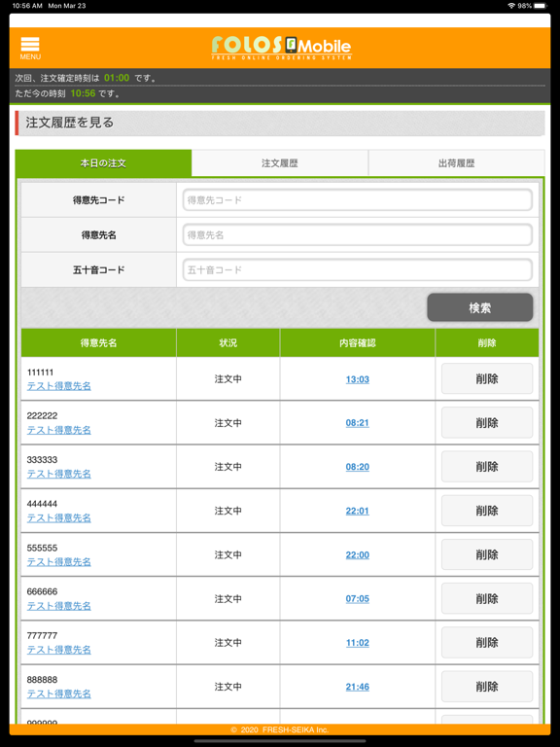The height and width of the screenshot is (747, 560).
Task: Click the 内容確認 column header
Action: coord(358,342)
